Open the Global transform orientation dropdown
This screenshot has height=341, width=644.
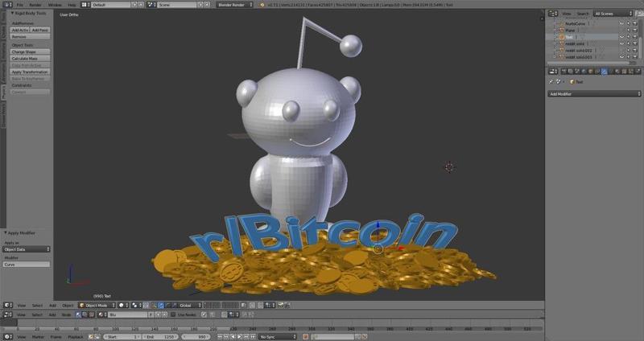[190, 306]
